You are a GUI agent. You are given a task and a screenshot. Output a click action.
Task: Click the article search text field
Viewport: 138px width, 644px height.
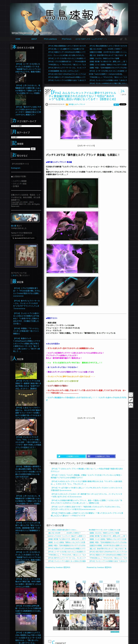coord(21,149)
